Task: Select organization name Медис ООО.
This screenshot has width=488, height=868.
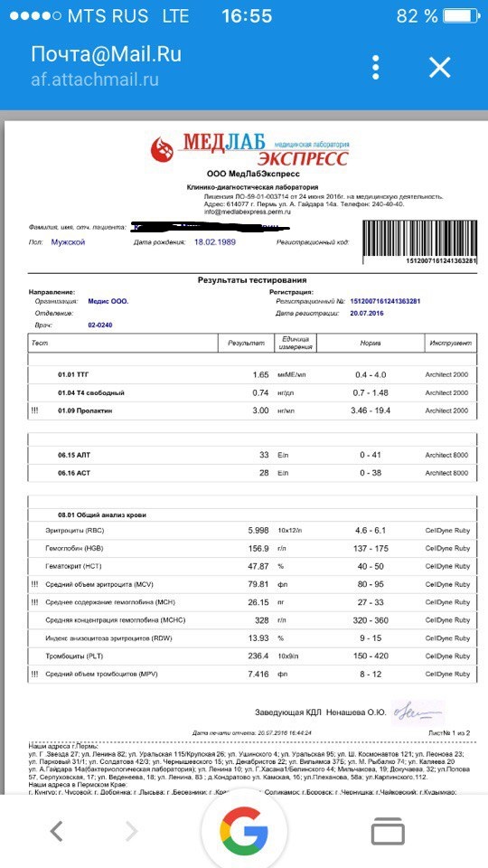Action: [108, 302]
